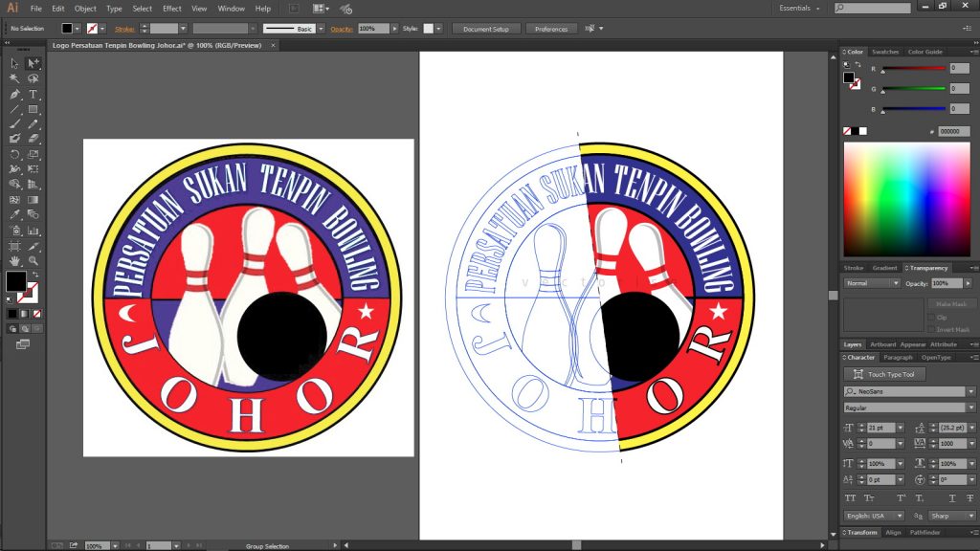Select the Line Segment tool
The height and width of the screenshot is (551, 980).
point(14,109)
